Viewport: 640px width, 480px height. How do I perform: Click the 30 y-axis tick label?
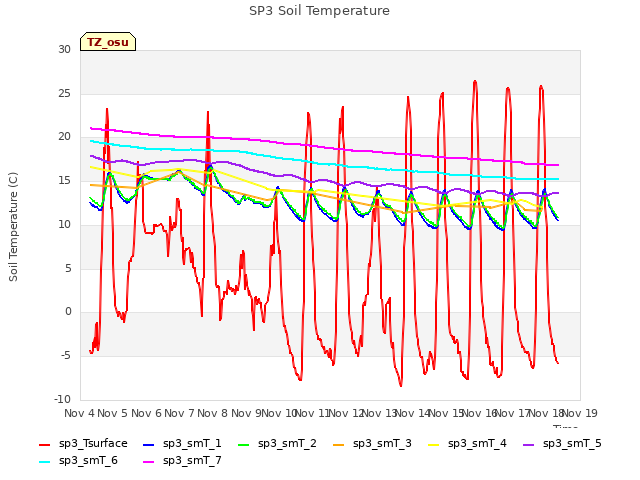tap(64, 49)
